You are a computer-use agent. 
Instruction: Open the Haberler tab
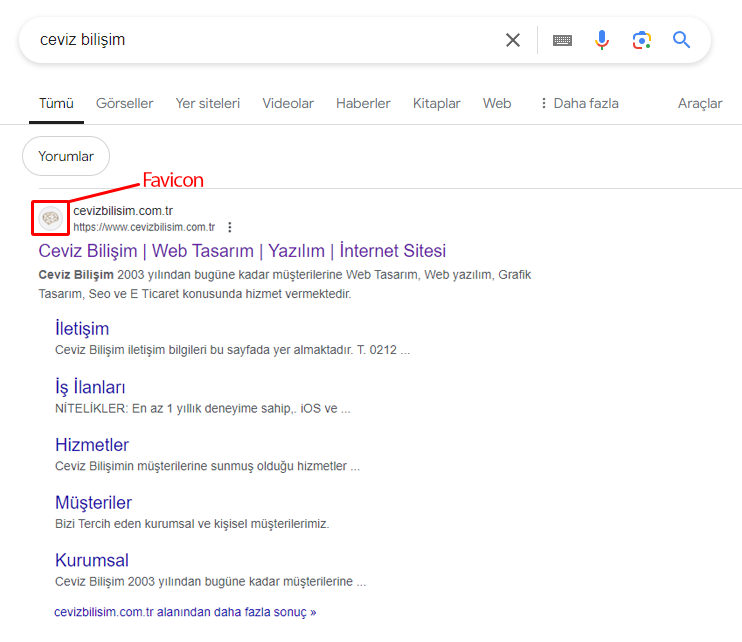click(363, 104)
